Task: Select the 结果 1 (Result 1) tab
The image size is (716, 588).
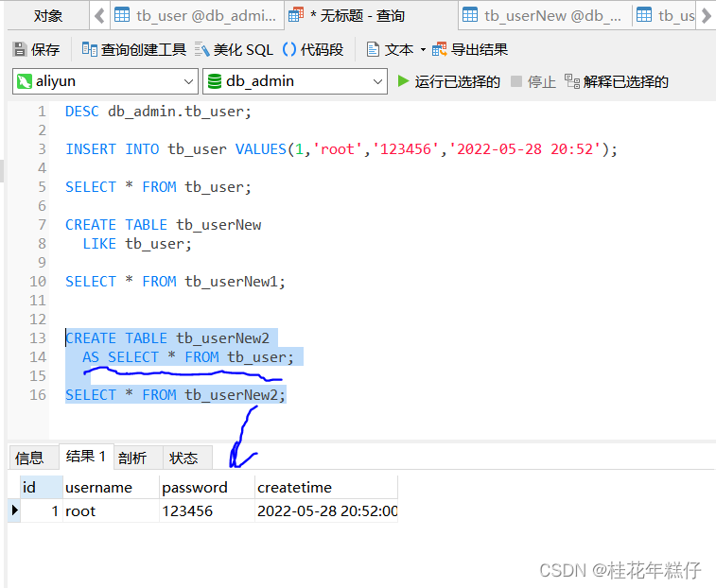Action: click(x=86, y=456)
